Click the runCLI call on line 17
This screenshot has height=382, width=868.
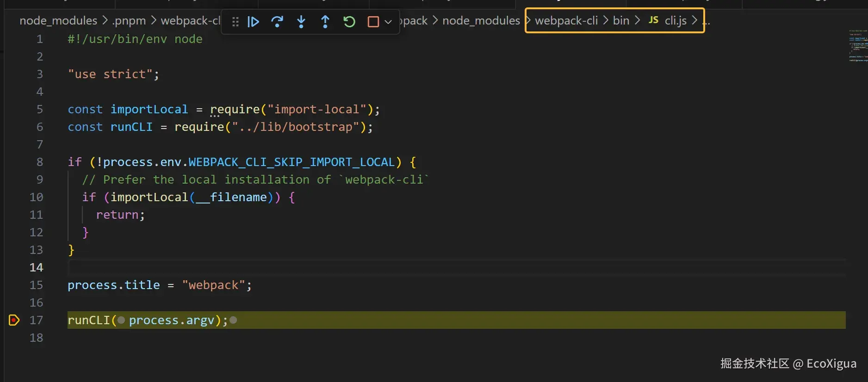[89, 320]
